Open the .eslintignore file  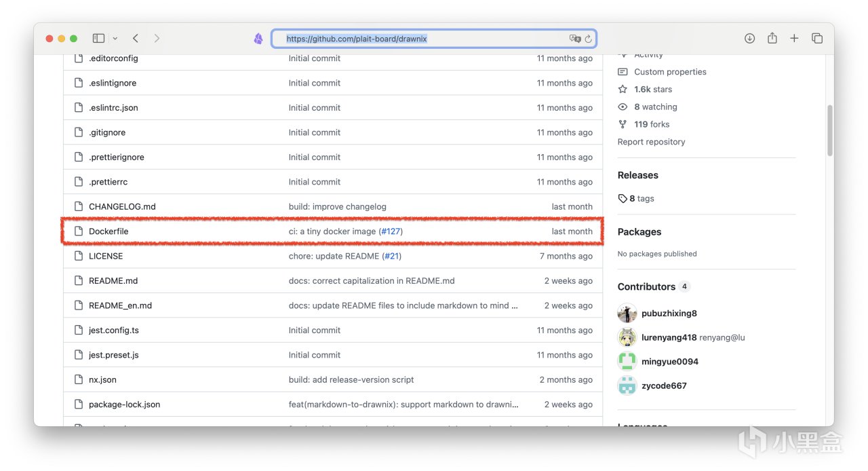pyautogui.click(x=113, y=83)
